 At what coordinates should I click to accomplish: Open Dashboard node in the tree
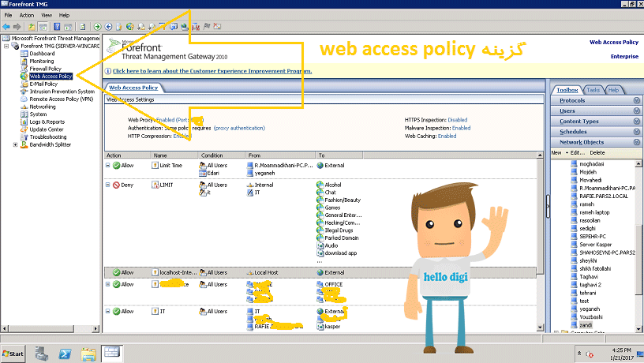point(42,54)
